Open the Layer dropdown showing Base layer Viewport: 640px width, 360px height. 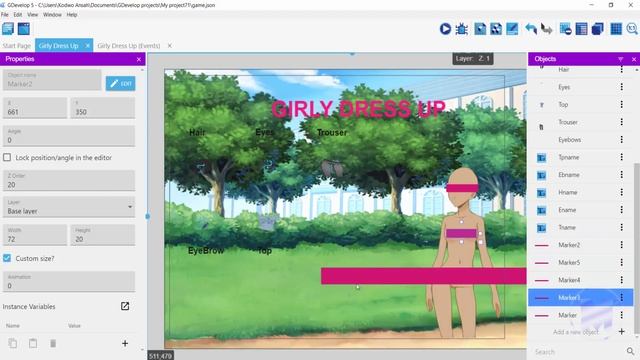[69, 207]
